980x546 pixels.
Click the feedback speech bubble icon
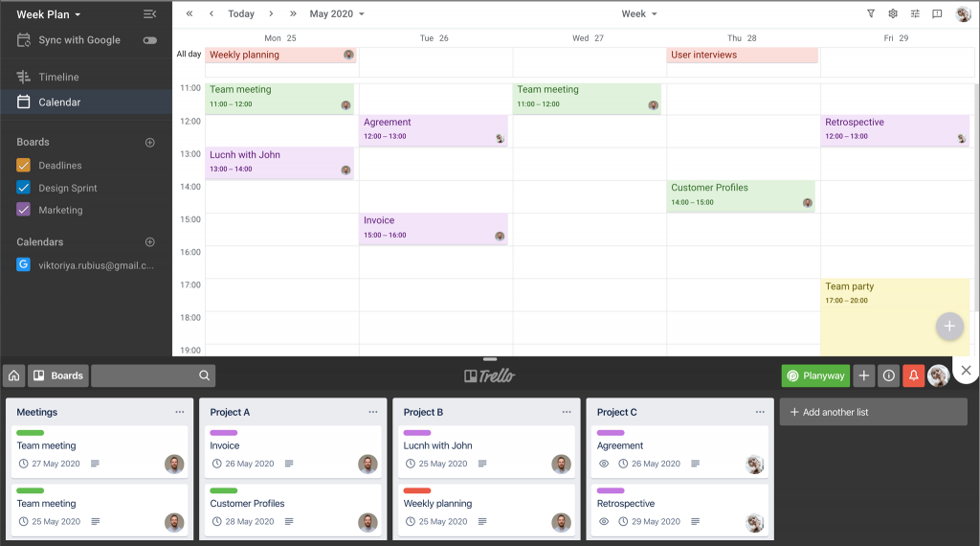click(x=937, y=14)
